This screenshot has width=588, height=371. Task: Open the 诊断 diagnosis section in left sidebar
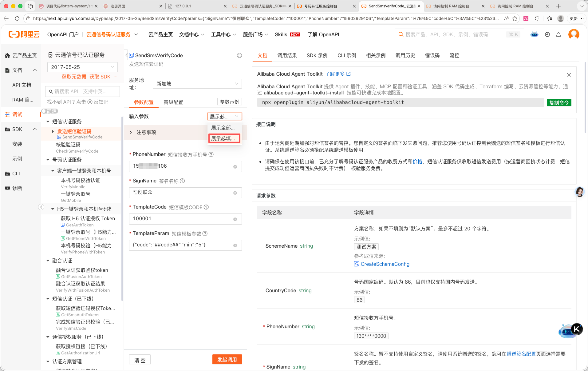click(21, 188)
